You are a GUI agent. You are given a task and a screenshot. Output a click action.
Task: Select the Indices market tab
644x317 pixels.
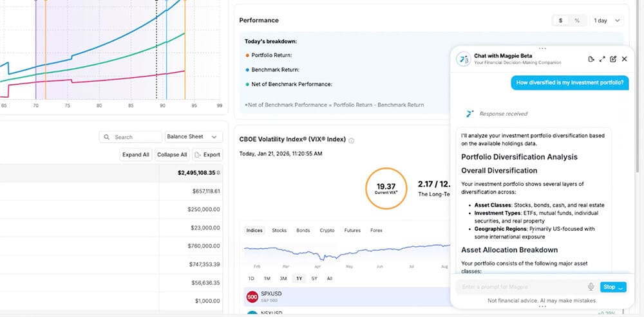click(x=254, y=230)
